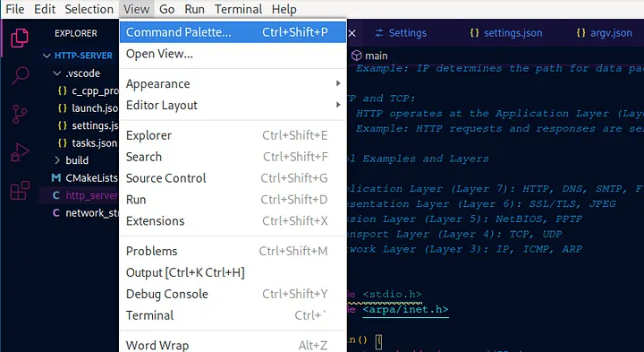Click braces icon on argv.json tab
Image resolution: width=644 pixels, height=352 pixels.
(580, 33)
